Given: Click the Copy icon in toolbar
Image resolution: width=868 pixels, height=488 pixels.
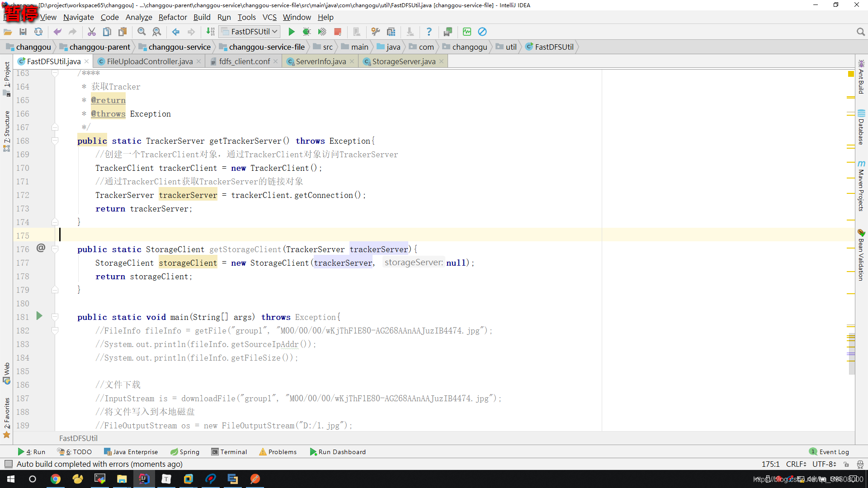Looking at the screenshot, I should click(x=107, y=32).
